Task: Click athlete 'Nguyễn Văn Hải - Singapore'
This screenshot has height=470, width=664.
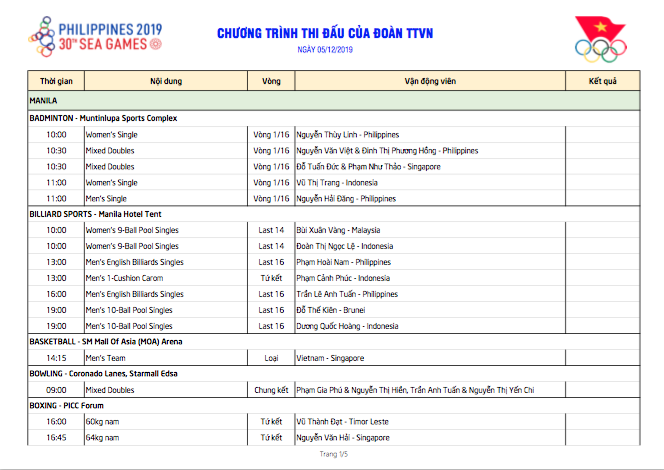Action: point(343,438)
